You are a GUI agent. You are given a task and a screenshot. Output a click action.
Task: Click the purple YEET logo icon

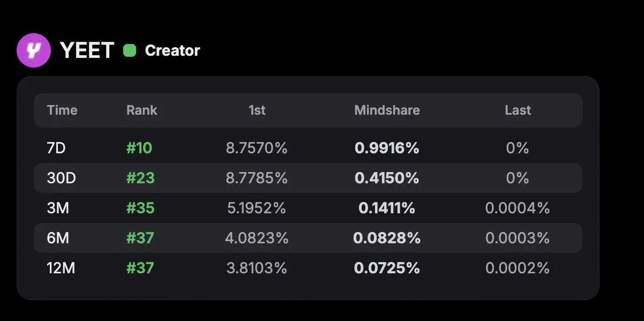click(x=34, y=50)
